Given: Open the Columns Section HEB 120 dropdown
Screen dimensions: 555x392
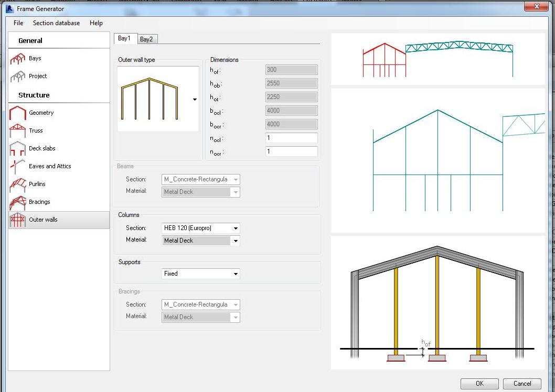Looking at the screenshot, I should point(236,228).
